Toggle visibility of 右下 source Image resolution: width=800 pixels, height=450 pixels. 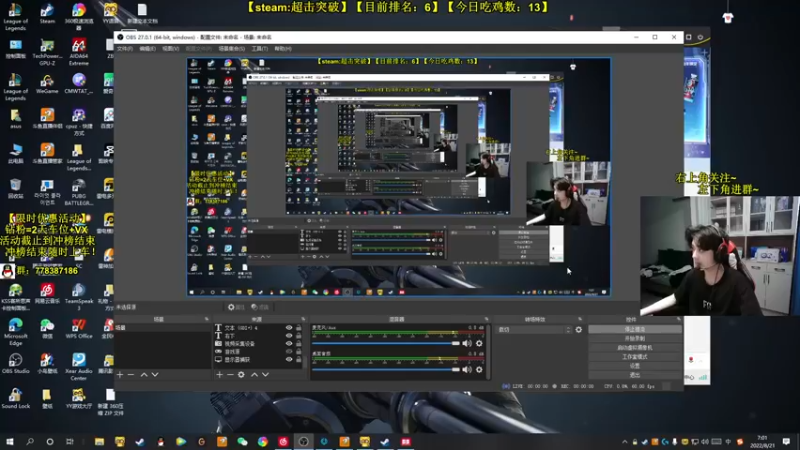tap(289, 336)
